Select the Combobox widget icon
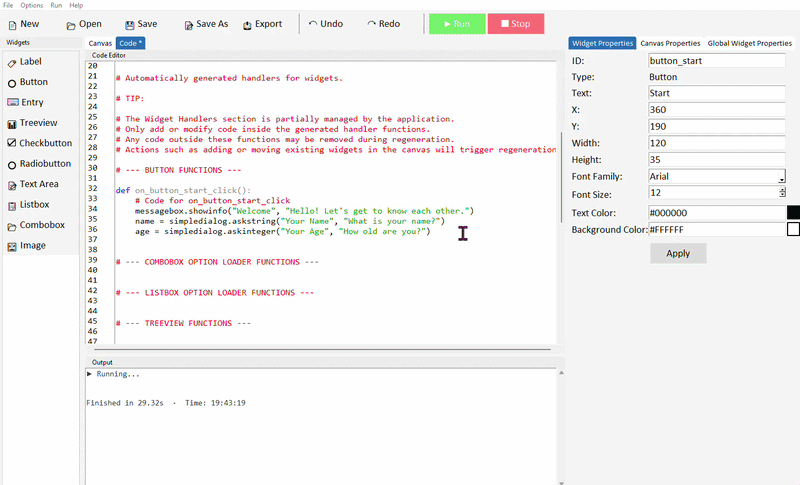Screen dimensions: 800x485 (12, 226)
